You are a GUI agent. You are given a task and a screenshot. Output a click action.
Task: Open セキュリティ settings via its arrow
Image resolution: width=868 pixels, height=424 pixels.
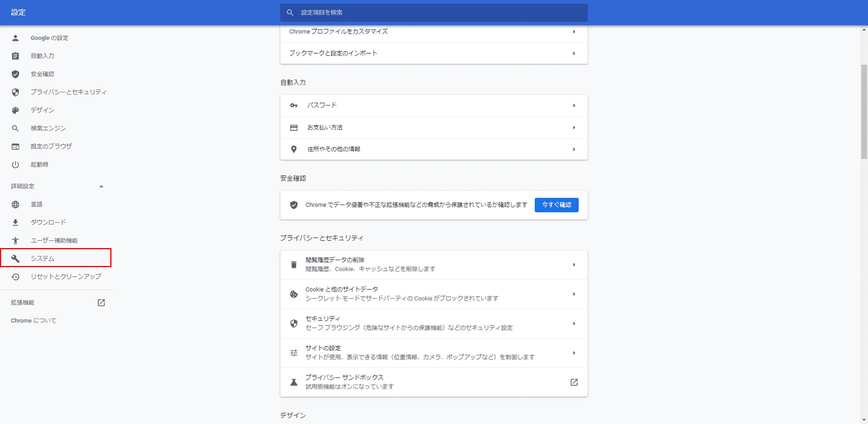point(574,323)
